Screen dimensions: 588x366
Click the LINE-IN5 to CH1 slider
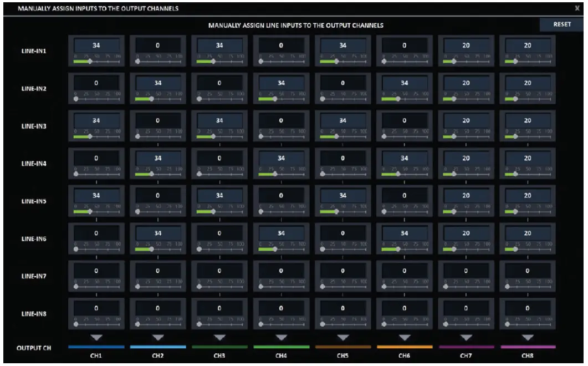tap(96, 211)
